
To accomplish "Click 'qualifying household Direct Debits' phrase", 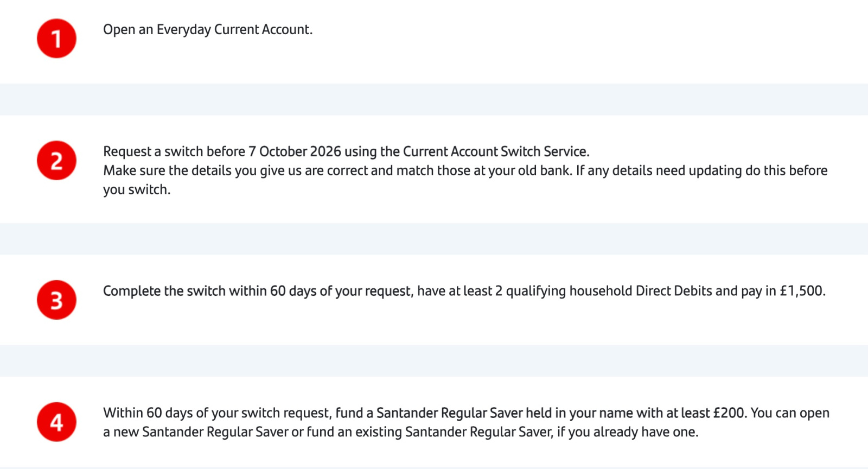I will click(x=609, y=291).
